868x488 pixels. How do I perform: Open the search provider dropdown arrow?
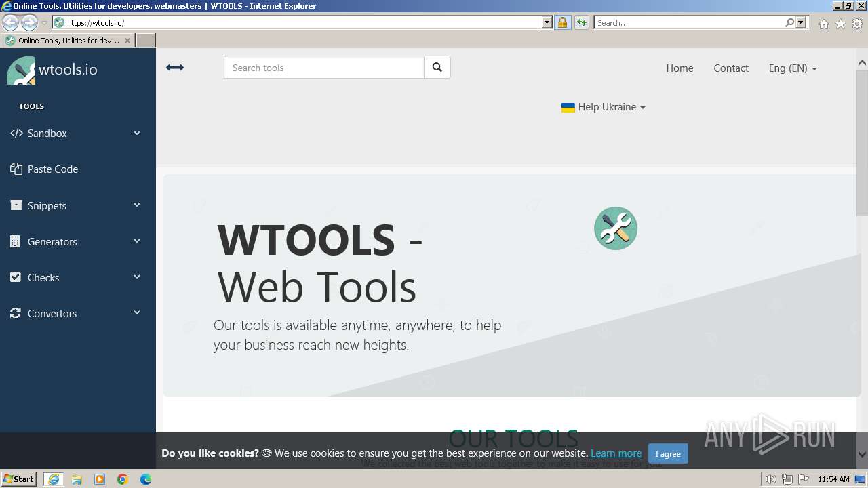click(801, 22)
